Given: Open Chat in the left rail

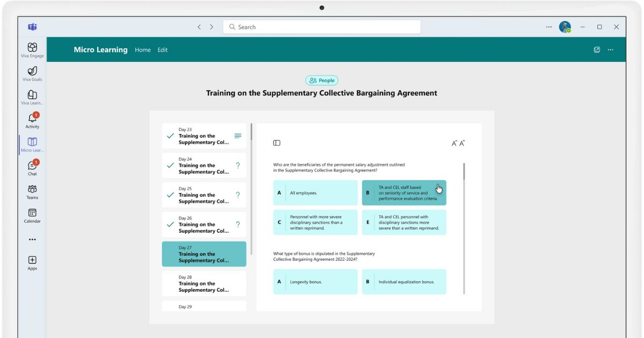Looking at the screenshot, I should (x=32, y=167).
